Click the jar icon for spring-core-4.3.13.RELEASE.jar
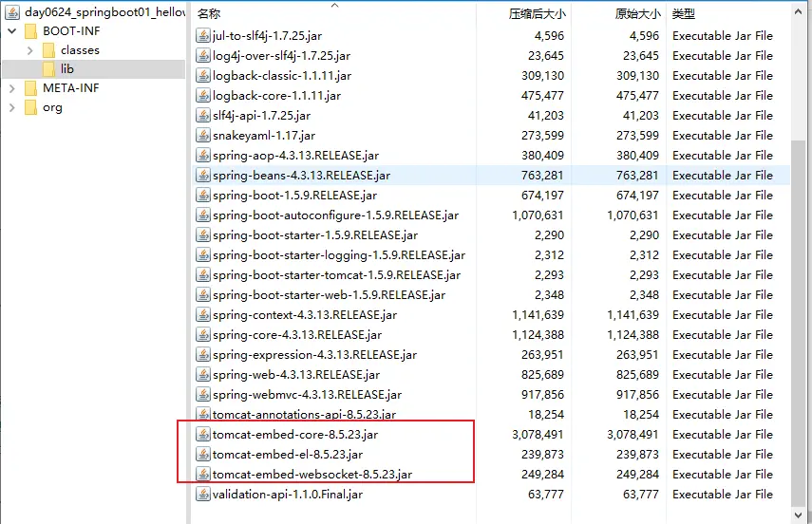The width and height of the screenshot is (812, 524). pyautogui.click(x=202, y=335)
